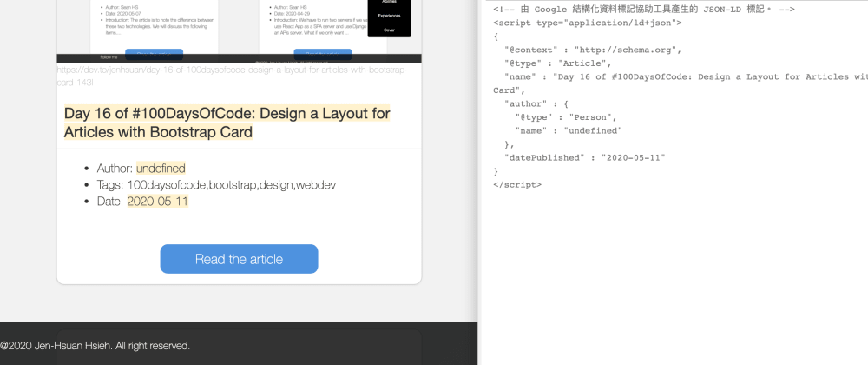Click the Tags line 100daysofcode,bootstrap,design,webdev

point(216,184)
